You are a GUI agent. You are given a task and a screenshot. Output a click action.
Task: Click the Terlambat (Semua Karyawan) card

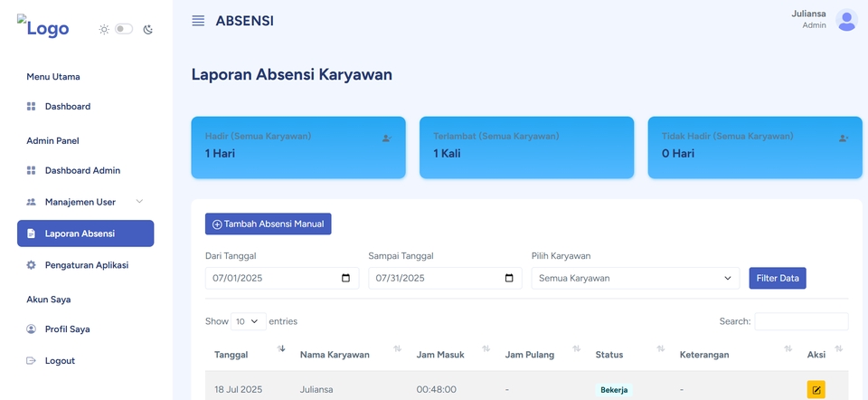pyautogui.click(x=526, y=148)
